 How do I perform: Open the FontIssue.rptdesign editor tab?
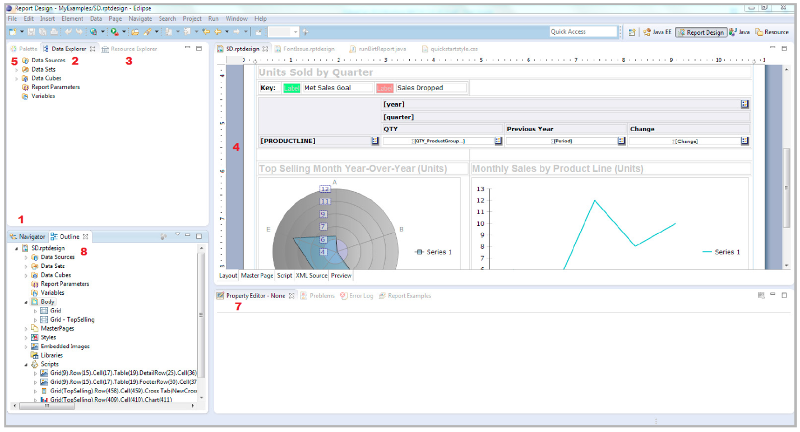coord(305,49)
